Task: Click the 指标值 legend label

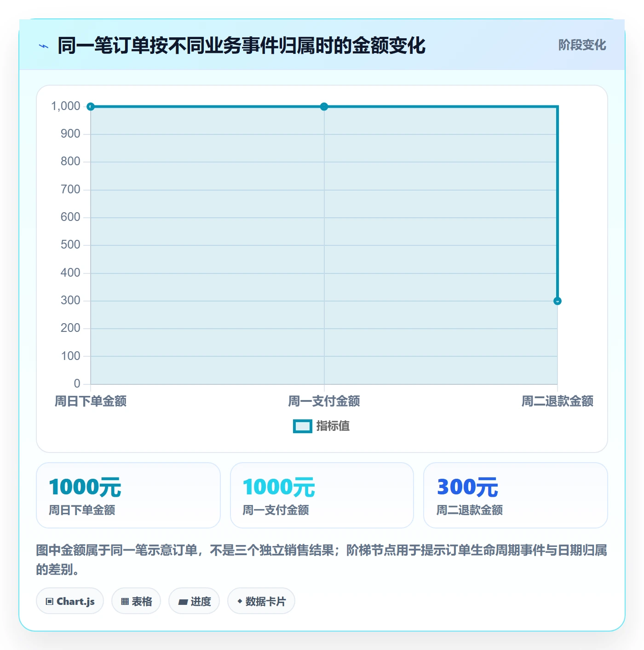Action: click(x=333, y=426)
